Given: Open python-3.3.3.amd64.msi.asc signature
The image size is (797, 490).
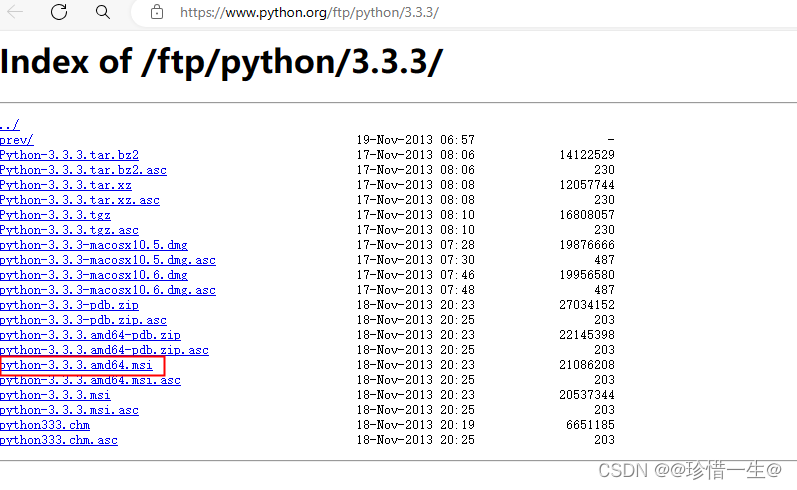Looking at the screenshot, I should (x=90, y=380).
